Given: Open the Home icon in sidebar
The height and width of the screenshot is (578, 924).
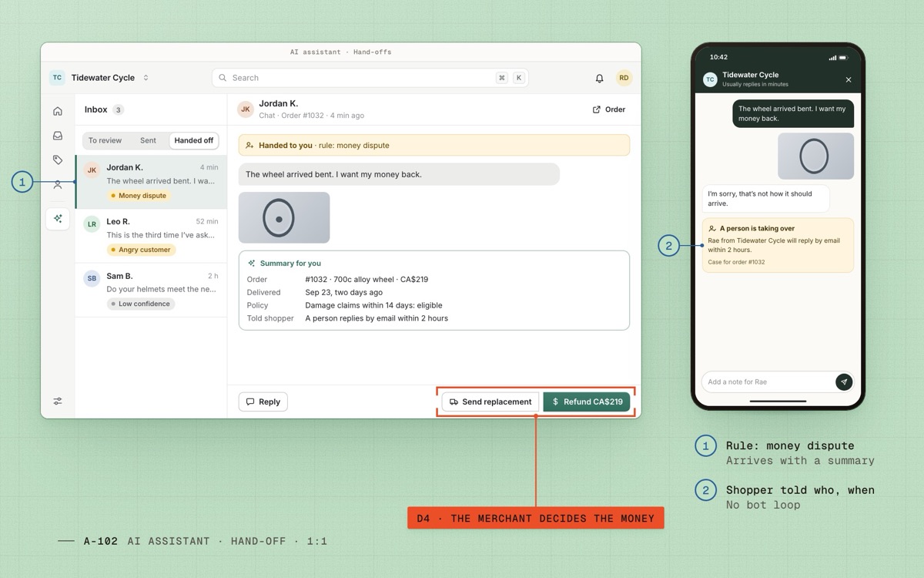Looking at the screenshot, I should pyautogui.click(x=58, y=111).
